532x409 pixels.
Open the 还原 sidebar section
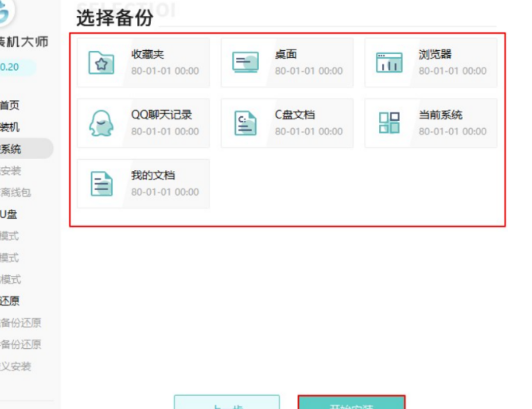(x=10, y=301)
